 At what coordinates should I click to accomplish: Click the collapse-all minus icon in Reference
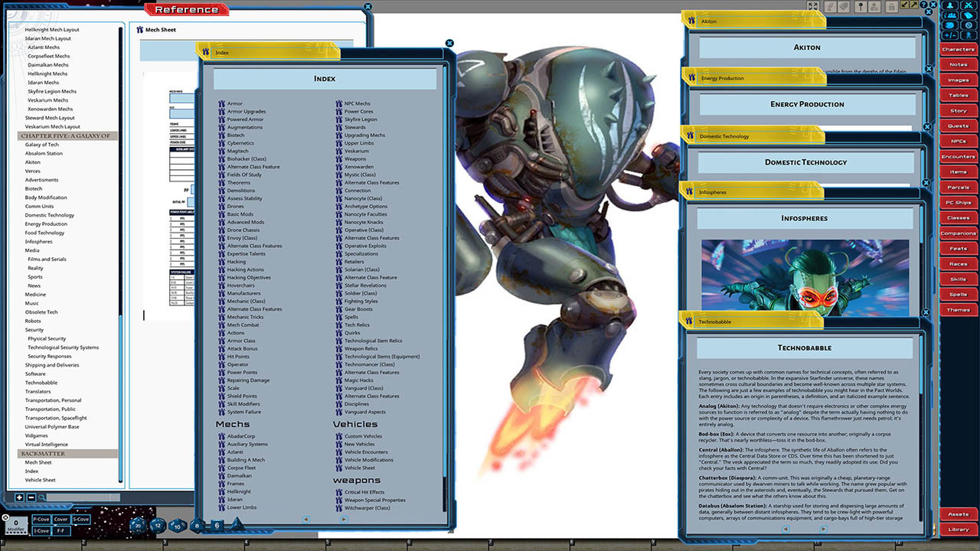pyautogui.click(x=31, y=497)
